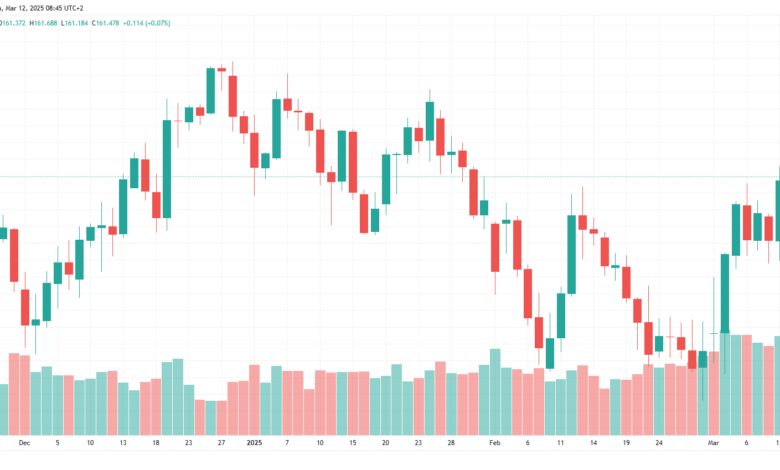780x470 pixels.
Task: Click the Open price value O161.372
Action: coord(13,23)
